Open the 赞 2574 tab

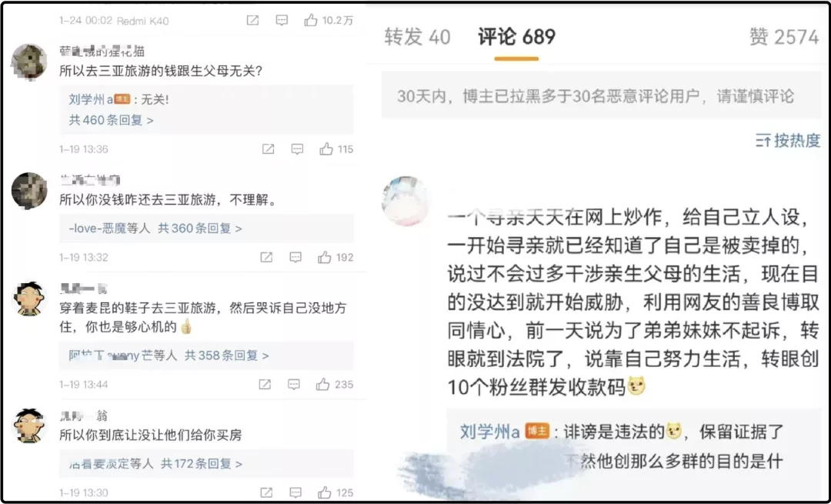784,37
